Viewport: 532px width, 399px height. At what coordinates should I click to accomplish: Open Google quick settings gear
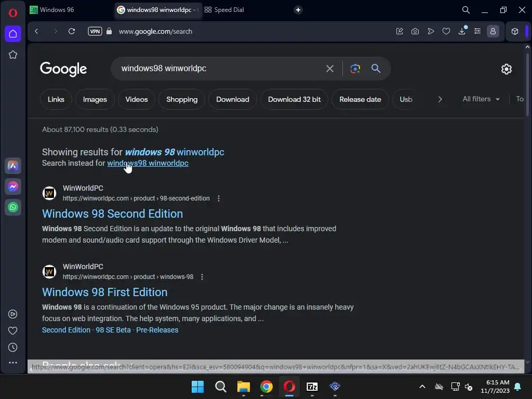pyautogui.click(x=506, y=69)
